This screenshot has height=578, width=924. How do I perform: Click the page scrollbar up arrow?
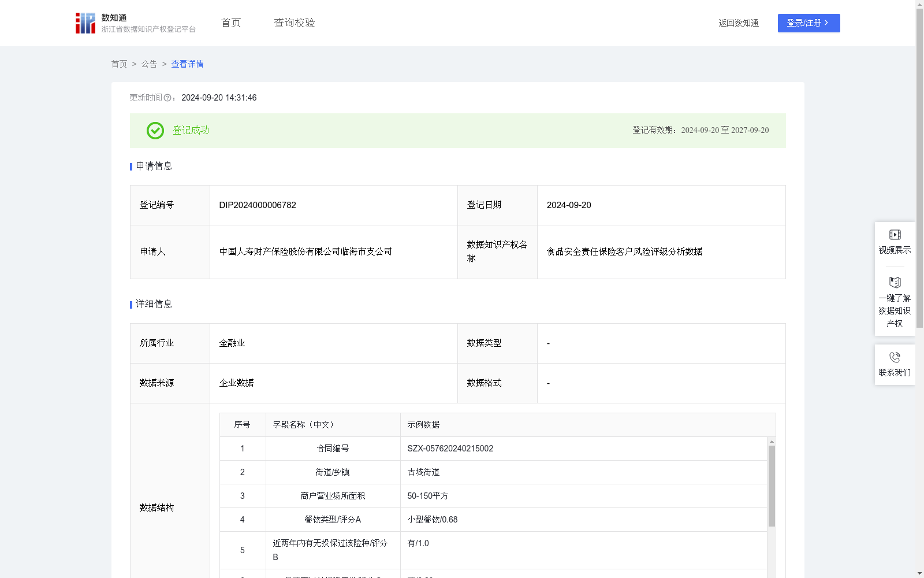919,4
